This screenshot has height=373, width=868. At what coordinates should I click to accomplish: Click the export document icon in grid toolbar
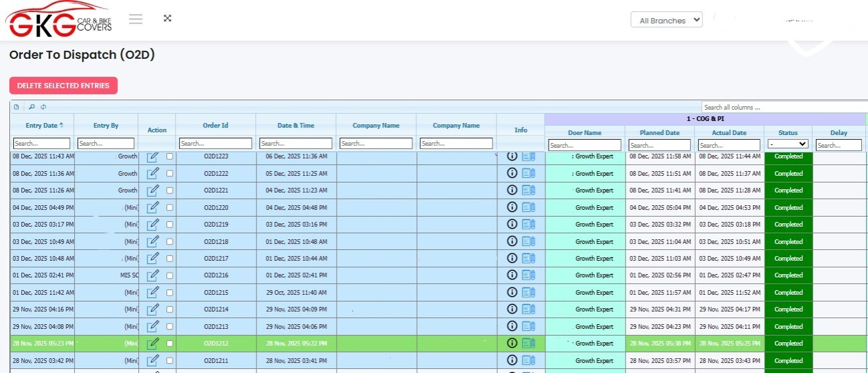click(17, 107)
